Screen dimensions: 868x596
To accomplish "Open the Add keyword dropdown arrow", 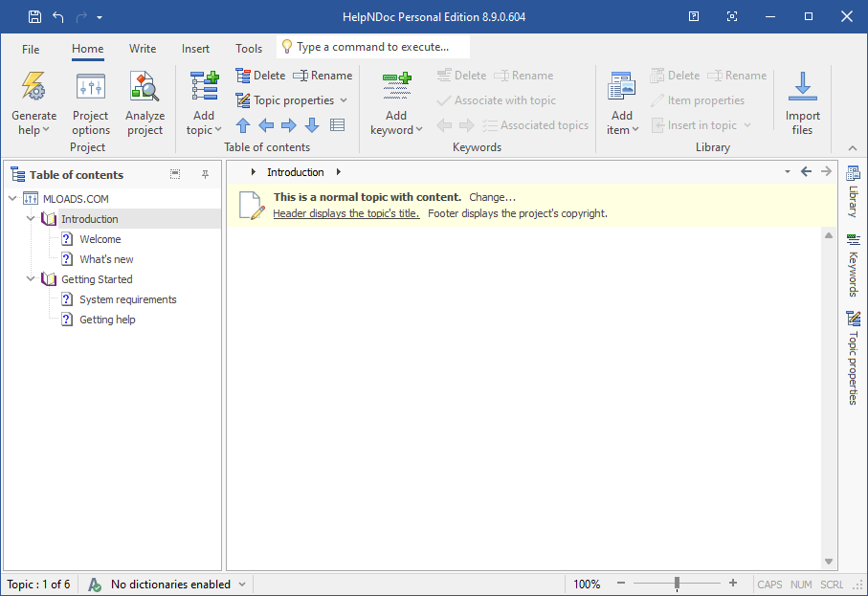I will [419, 129].
